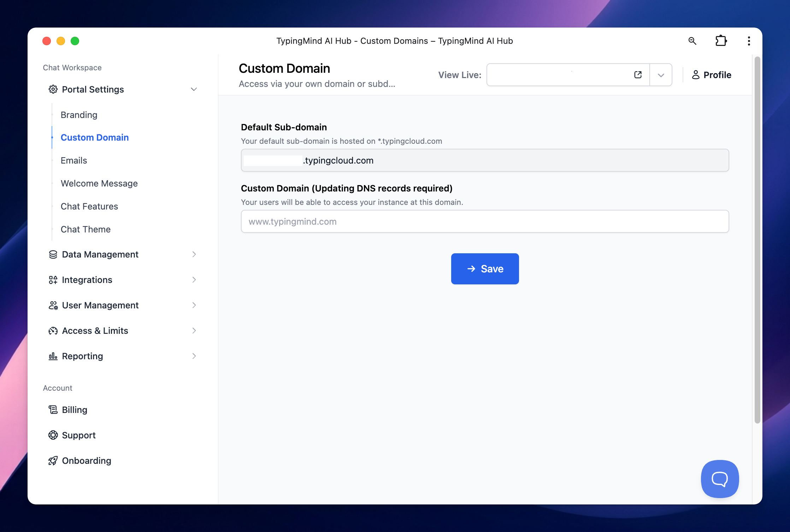Click the Data Management label
The width and height of the screenshot is (790, 532).
[x=100, y=254]
